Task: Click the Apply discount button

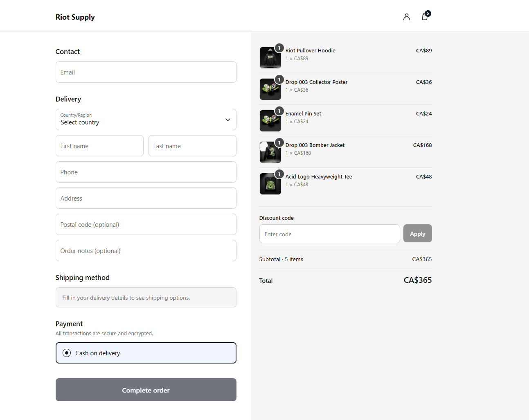Action: tap(418, 233)
